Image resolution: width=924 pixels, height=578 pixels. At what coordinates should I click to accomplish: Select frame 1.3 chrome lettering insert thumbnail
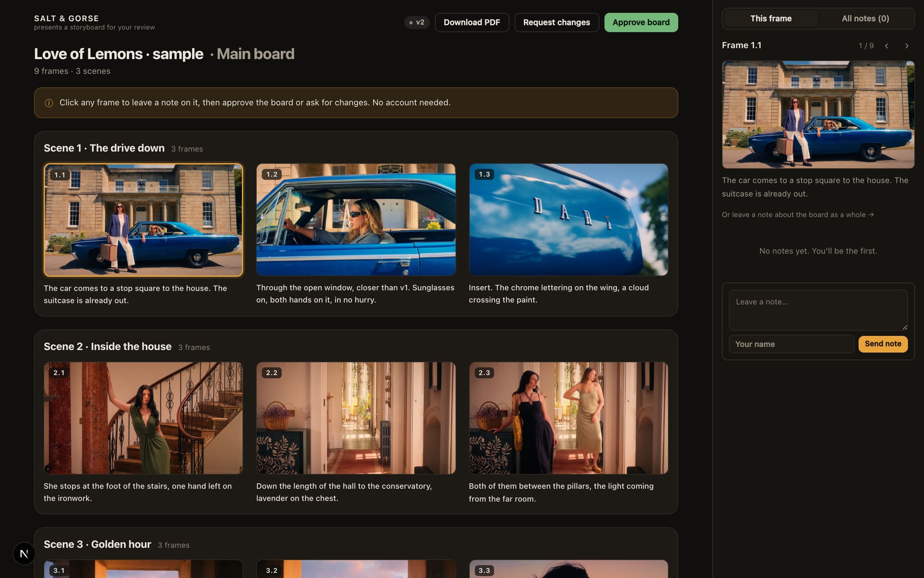tap(568, 220)
